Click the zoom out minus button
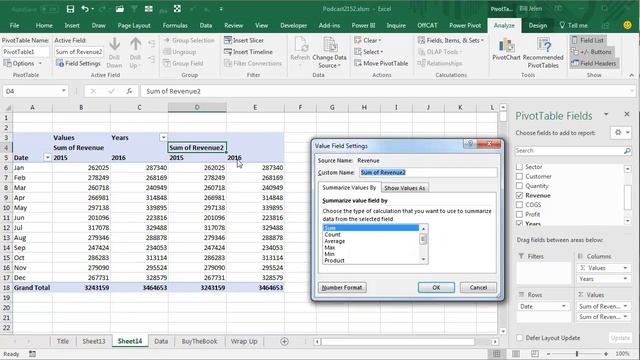 pyautogui.click(x=549, y=354)
